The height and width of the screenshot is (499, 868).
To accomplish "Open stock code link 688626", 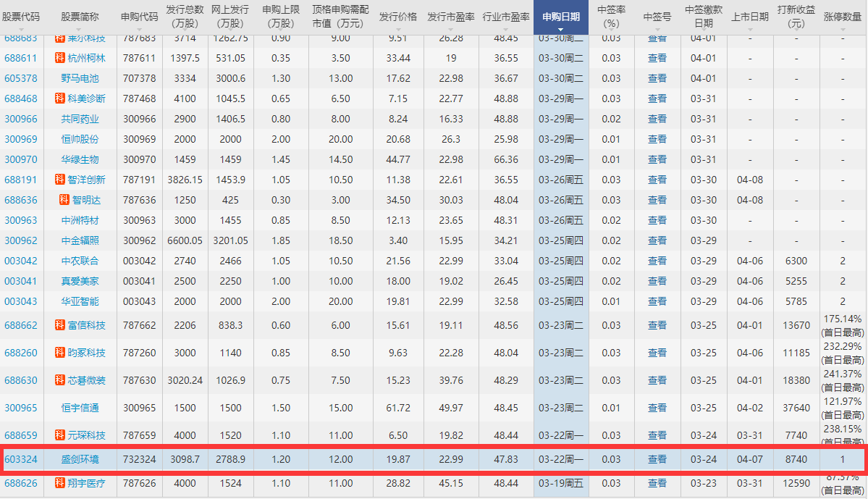I will click(x=20, y=483).
